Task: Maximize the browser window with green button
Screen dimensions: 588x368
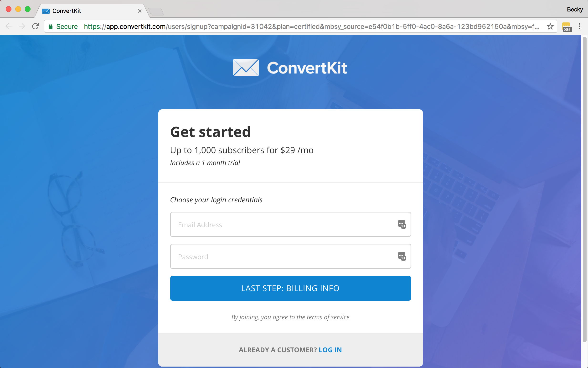Action: pyautogui.click(x=28, y=9)
